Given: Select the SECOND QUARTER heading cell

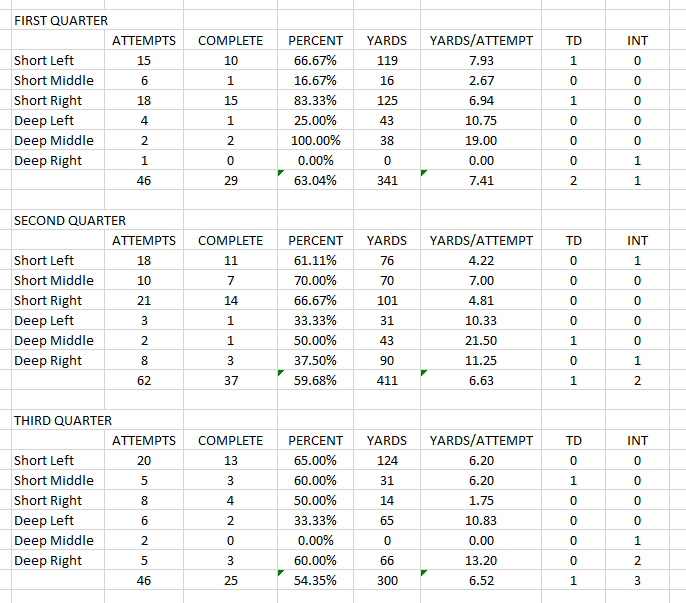Looking at the screenshot, I should [69, 220].
